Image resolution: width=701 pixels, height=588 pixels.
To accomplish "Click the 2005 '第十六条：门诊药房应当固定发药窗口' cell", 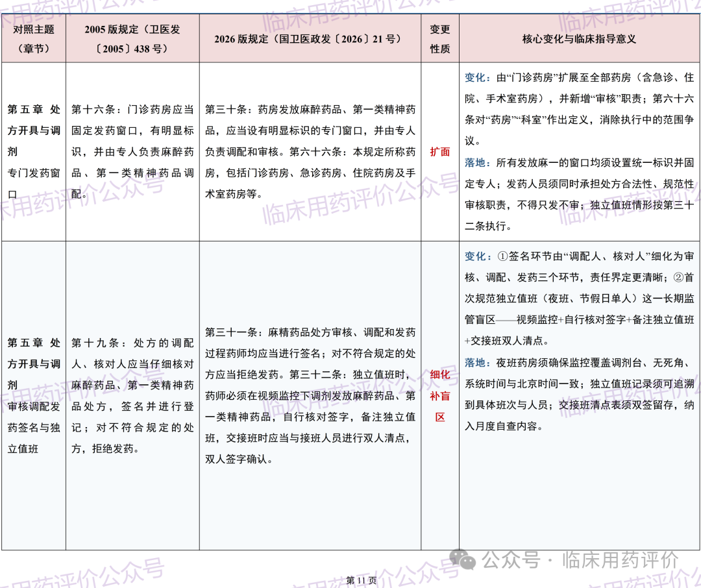I will coord(132,152).
